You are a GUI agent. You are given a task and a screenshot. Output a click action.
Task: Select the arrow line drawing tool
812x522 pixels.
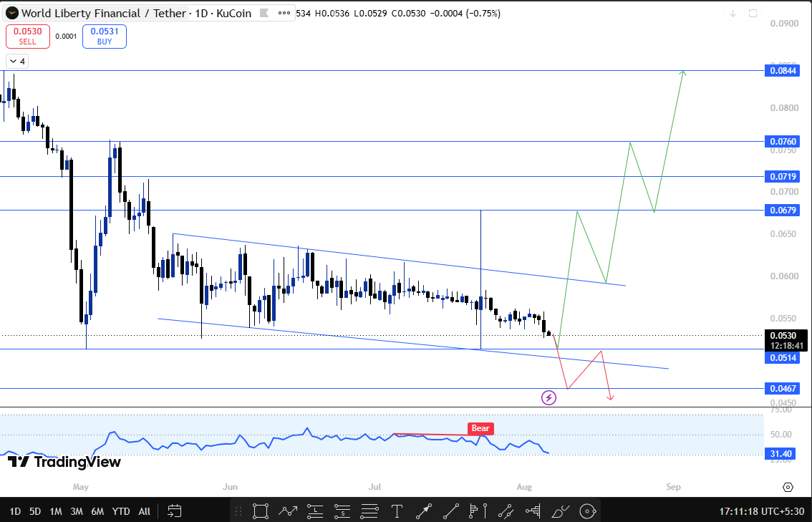tap(424, 511)
